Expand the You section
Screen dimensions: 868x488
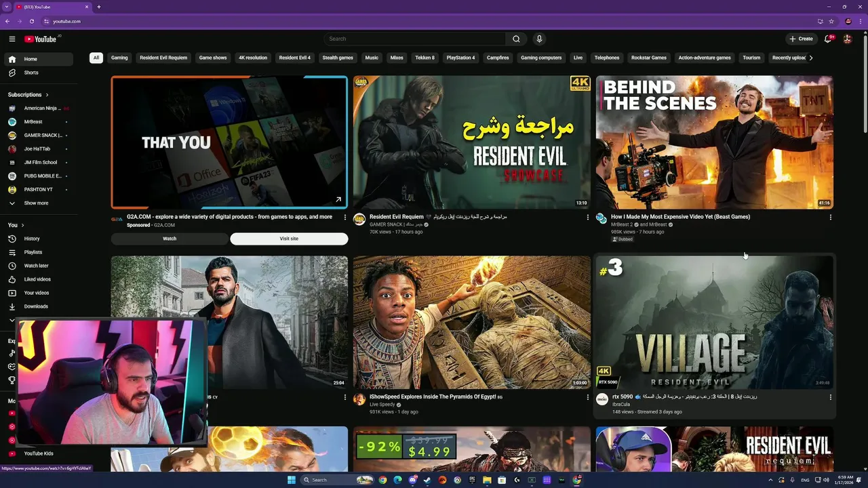click(16, 225)
